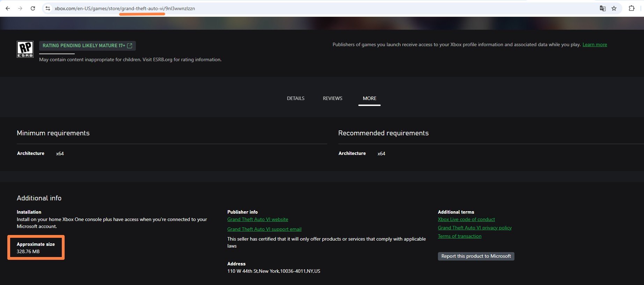Image resolution: width=644 pixels, height=285 pixels.
Task: Switch to the DETAILS tab
Action: pos(296,98)
